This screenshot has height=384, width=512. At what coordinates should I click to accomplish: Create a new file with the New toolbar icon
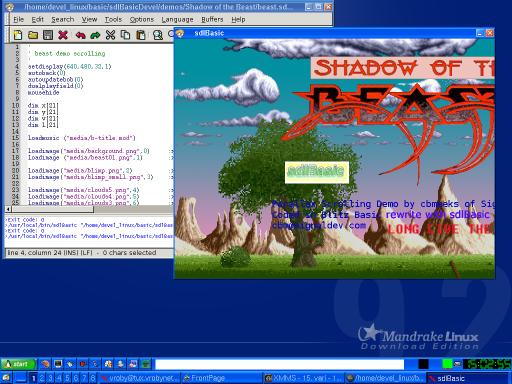[x=18, y=35]
